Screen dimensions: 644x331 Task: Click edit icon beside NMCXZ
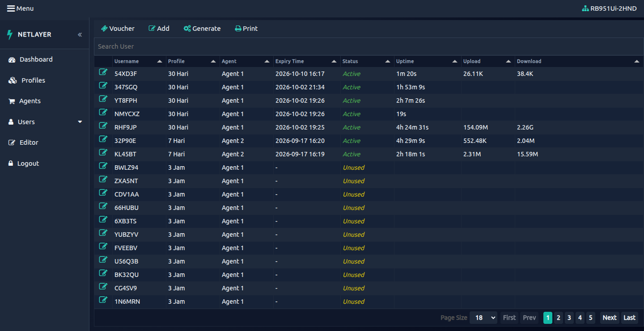click(103, 112)
